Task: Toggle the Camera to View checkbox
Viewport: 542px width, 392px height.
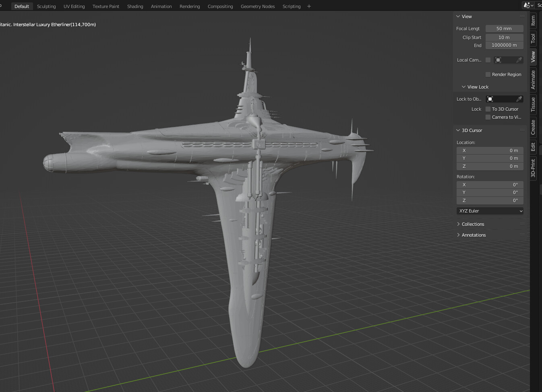Action: click(x=488, y=117)
